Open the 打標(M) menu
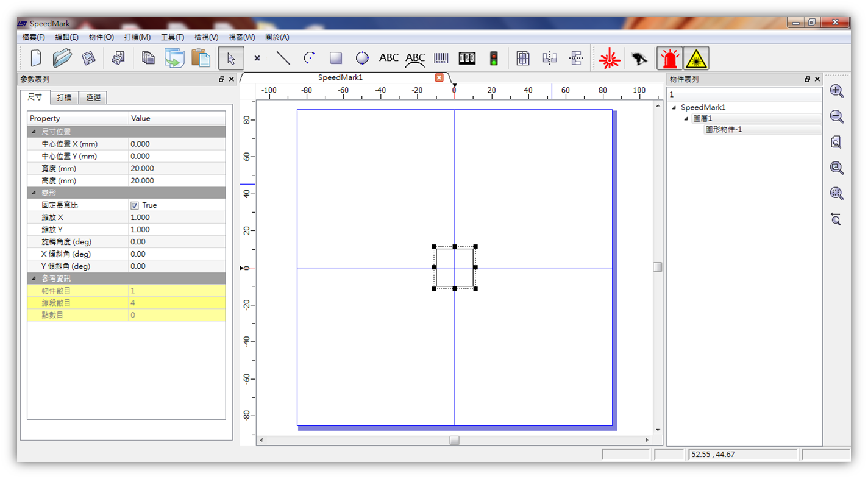 click(x=137, y=37)
